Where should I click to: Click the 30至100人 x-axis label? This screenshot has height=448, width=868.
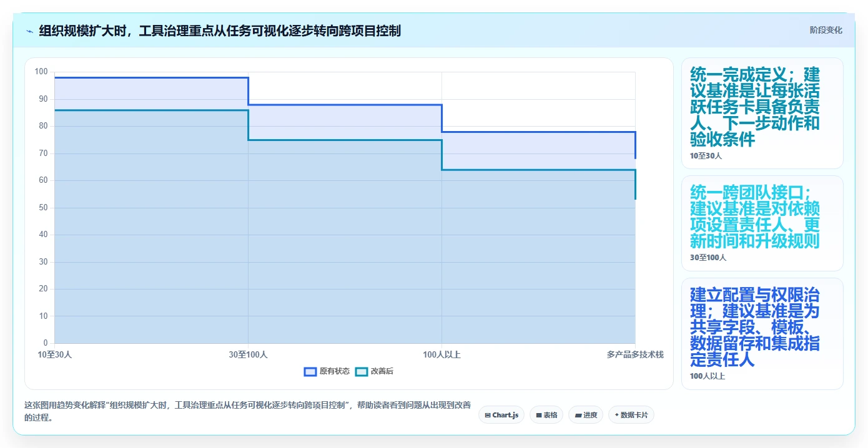click(248, 355)
